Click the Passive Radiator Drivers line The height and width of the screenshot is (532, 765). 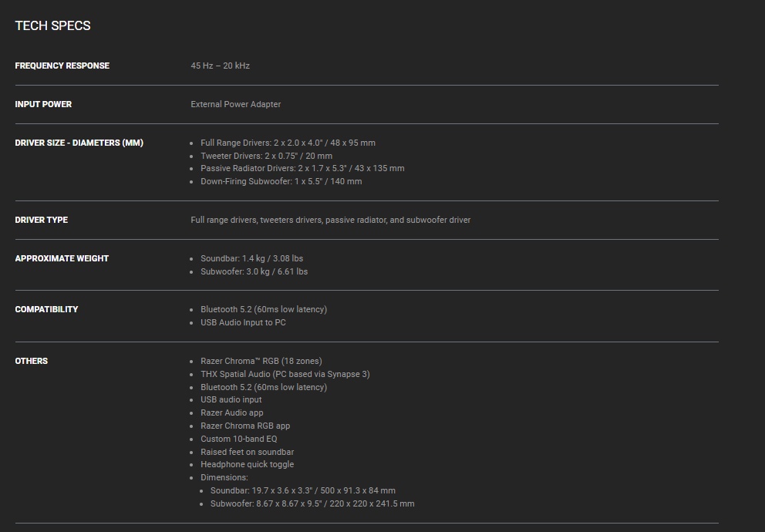[302, 168]
